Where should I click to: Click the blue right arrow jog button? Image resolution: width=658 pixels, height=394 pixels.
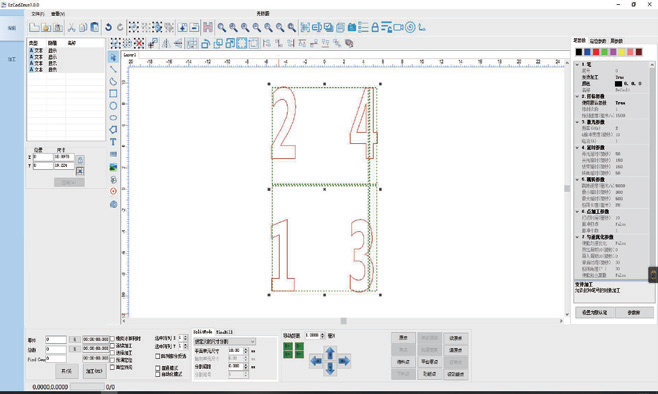(x=344, y=361)
